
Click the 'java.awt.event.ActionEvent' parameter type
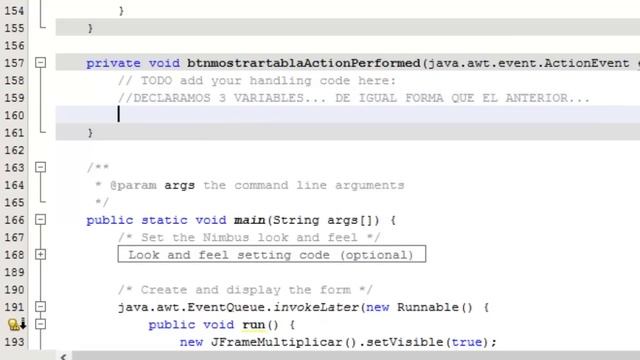pyautogui.click(x=529, y=63)
